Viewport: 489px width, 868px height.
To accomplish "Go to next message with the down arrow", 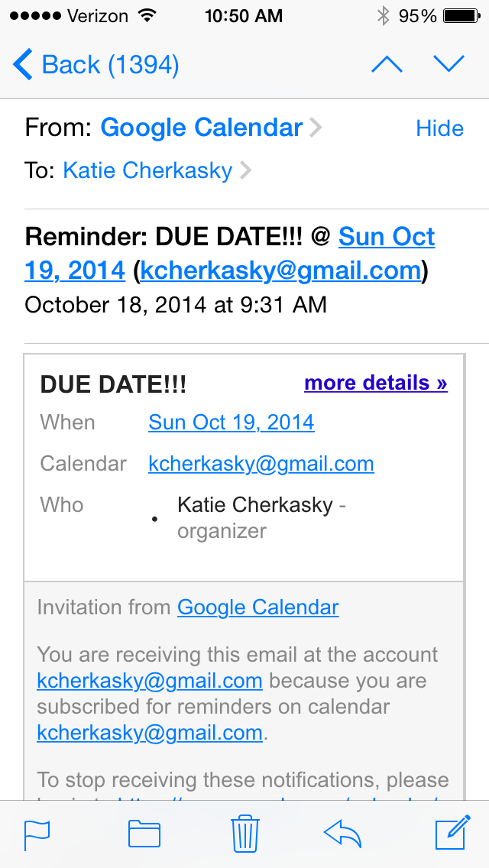I will [449, 64].
